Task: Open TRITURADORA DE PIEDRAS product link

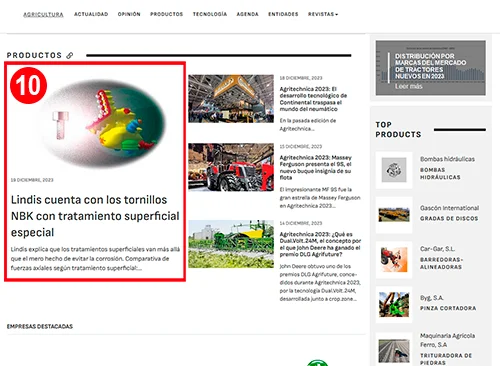Action: [446, 359]
